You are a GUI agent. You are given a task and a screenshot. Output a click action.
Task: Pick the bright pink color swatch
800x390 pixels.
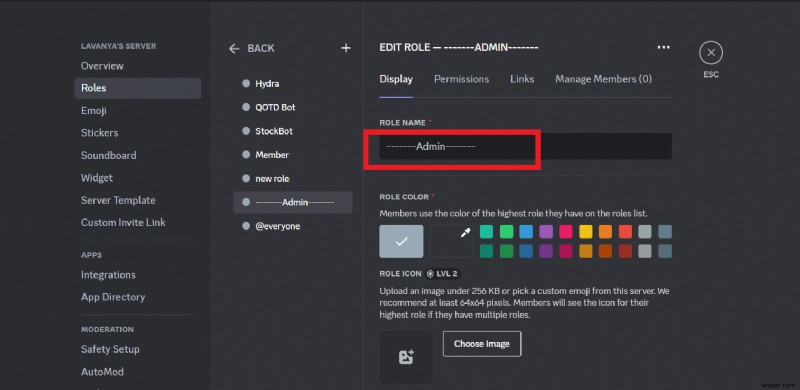[x=566, y=232]
